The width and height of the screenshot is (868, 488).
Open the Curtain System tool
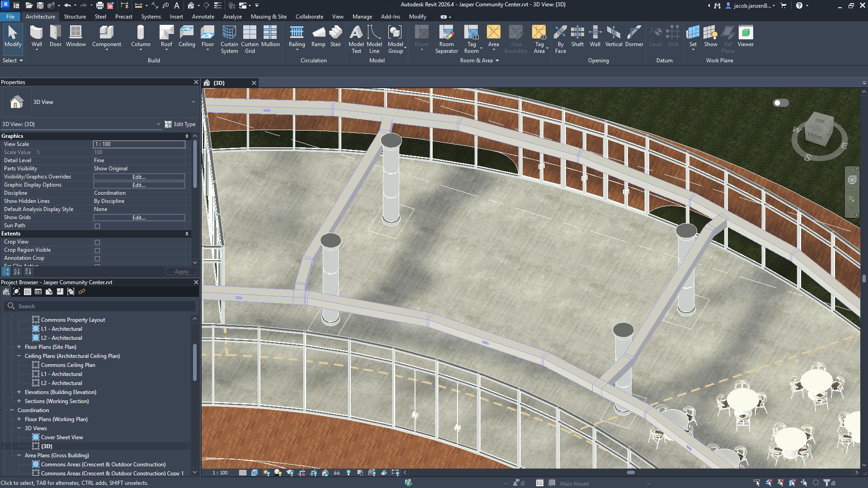pyautogui.click(x=229, y=39)
